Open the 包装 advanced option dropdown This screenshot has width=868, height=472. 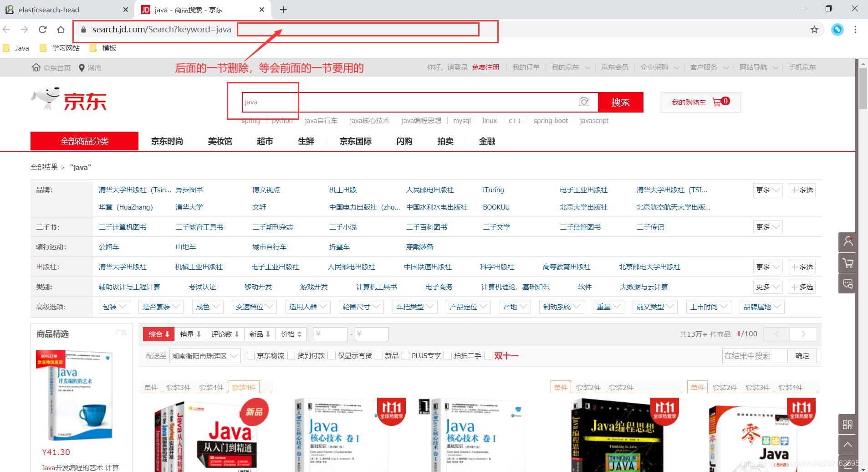114,307
